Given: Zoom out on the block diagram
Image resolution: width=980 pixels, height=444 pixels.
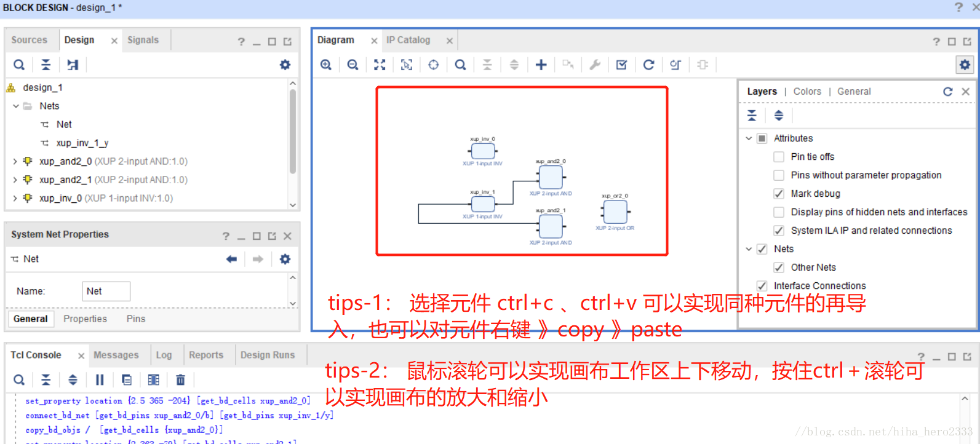Looking at the screenshot, I should pos(353,65).
